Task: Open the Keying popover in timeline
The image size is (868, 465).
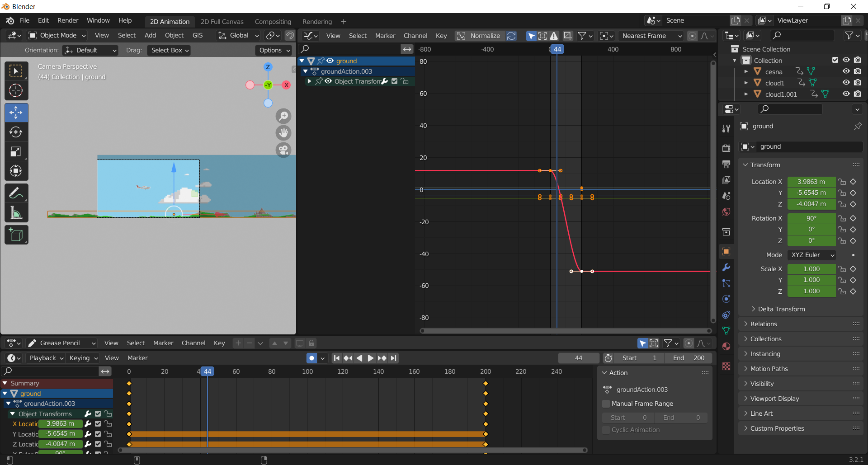Action: tap(83, 358)
